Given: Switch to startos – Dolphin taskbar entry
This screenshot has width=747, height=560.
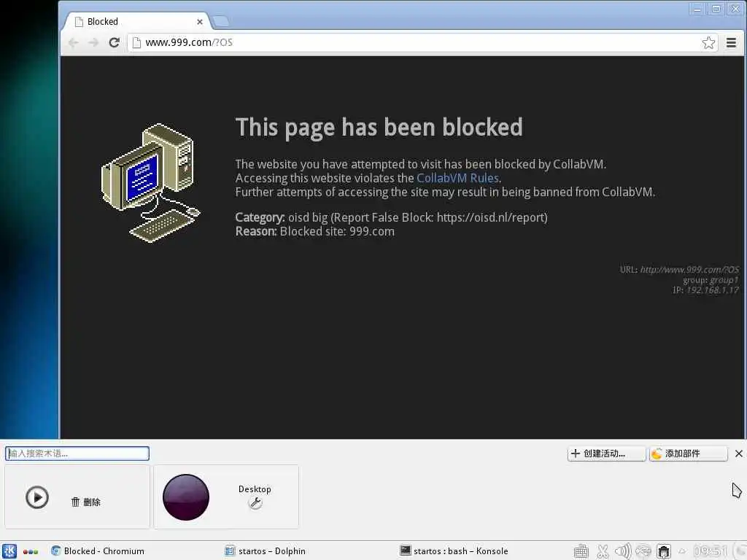Looking at the screenshot, I should click(x=265, y=551).
